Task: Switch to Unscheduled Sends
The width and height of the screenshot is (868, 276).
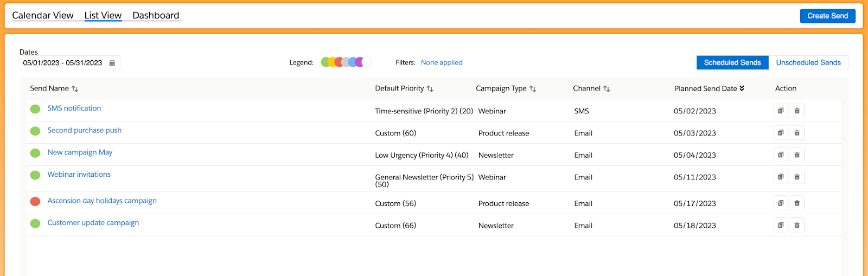Action: pos(808,63)
